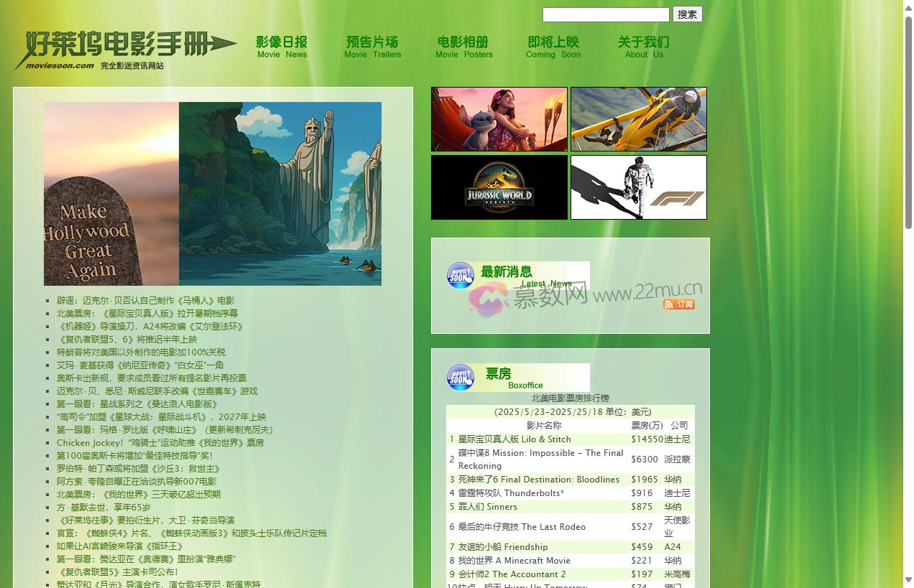Click the Make Hollywood Great Again banner
The height and width of the screenshot is (588, 914).
pyautogui.click(x=213, y=194)
